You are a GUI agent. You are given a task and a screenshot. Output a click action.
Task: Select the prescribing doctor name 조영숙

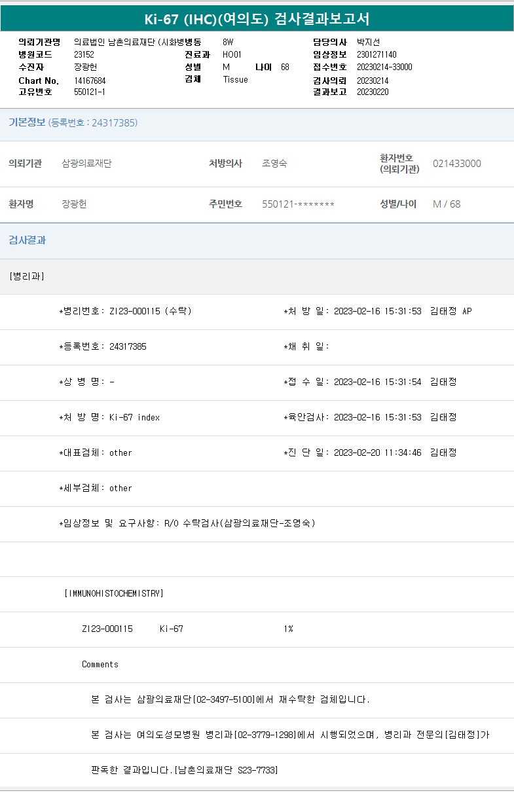(x=274, y=164)
